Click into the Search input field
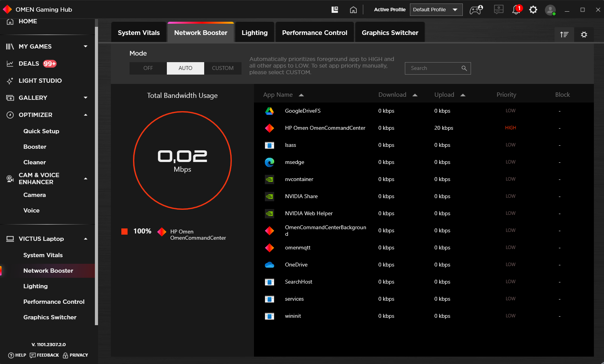Image resolution: width=604 pixels, height=364 pixels. [x=438, y=68]
